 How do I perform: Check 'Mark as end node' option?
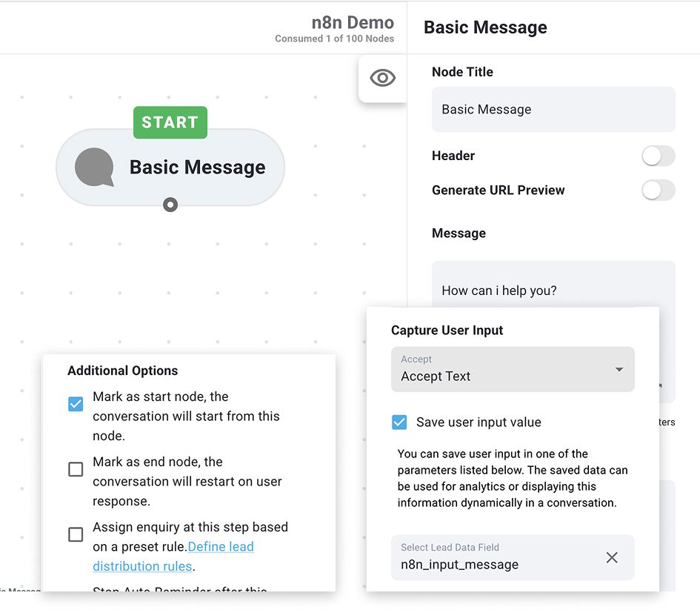coord(75,469)
